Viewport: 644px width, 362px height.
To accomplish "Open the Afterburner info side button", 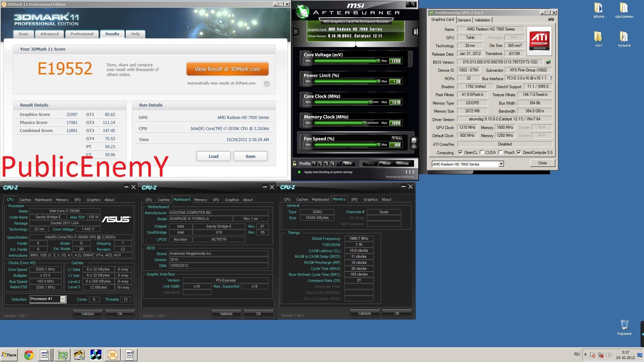I will 415,32.
